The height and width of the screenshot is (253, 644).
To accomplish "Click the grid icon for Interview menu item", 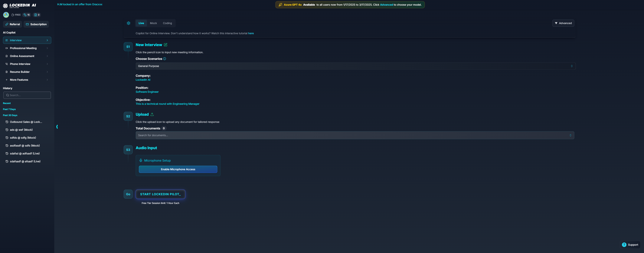I will 6,40.
